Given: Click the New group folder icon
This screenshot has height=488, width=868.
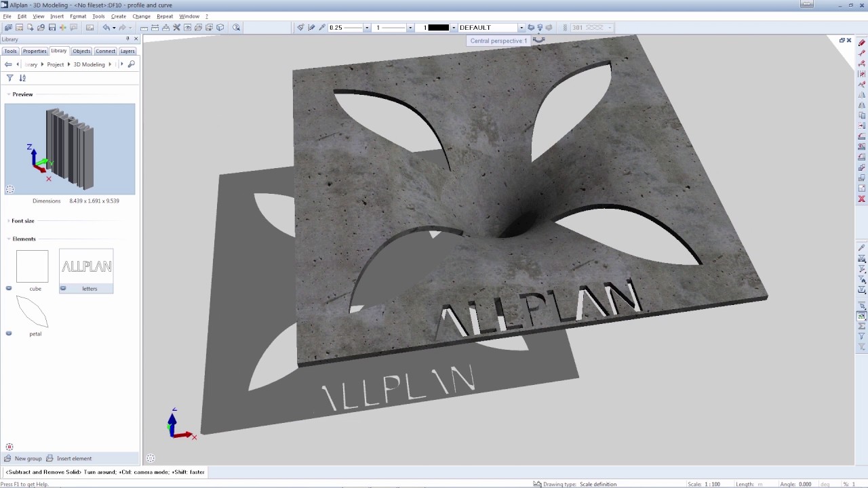Looking at the screenshot, I should 7,458.
